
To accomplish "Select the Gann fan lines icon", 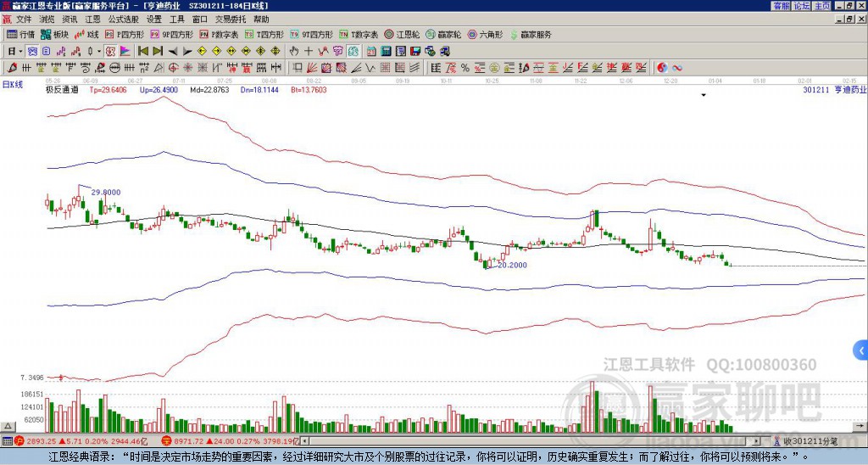I will [312, 68].
